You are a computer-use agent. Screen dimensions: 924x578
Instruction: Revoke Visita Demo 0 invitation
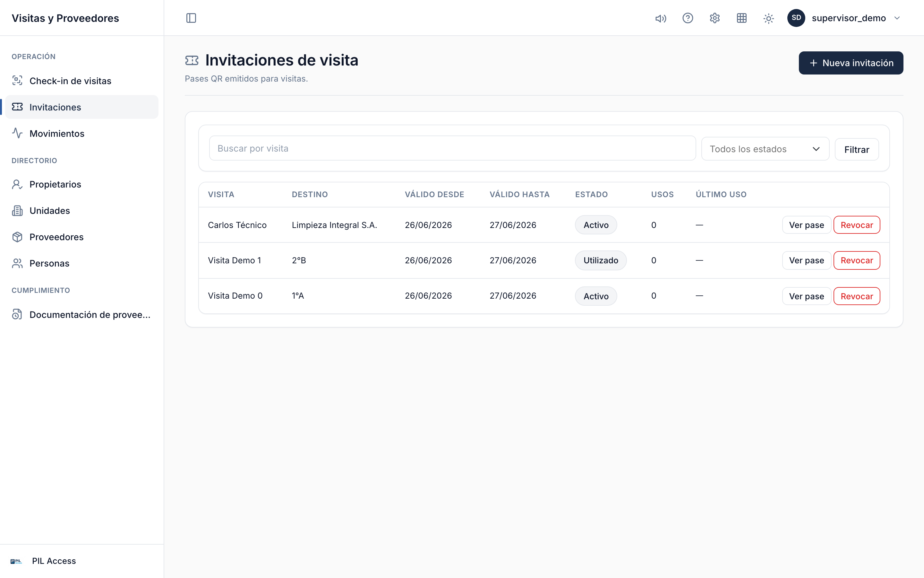pos(856,296)
